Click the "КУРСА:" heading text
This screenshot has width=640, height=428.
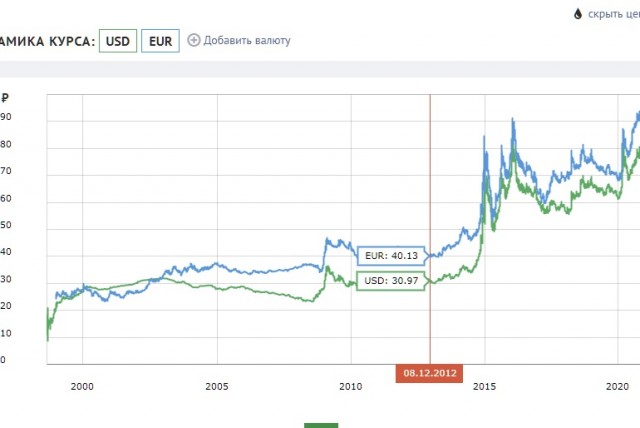point(72,41)
